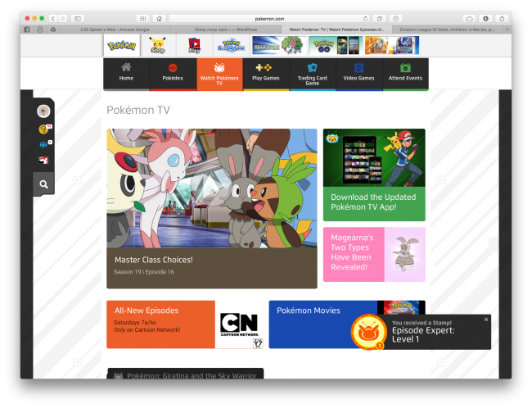Click the pokemon.com address bar

269,18
